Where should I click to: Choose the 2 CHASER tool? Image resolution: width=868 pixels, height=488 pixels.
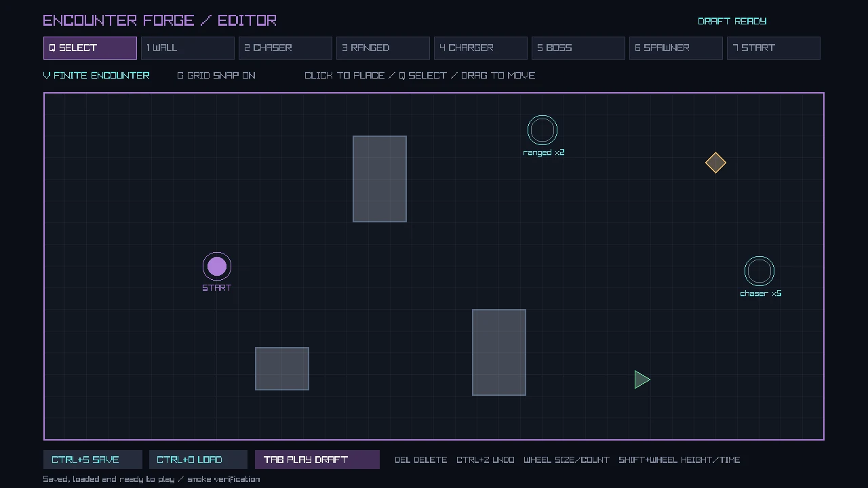[285, 48]
